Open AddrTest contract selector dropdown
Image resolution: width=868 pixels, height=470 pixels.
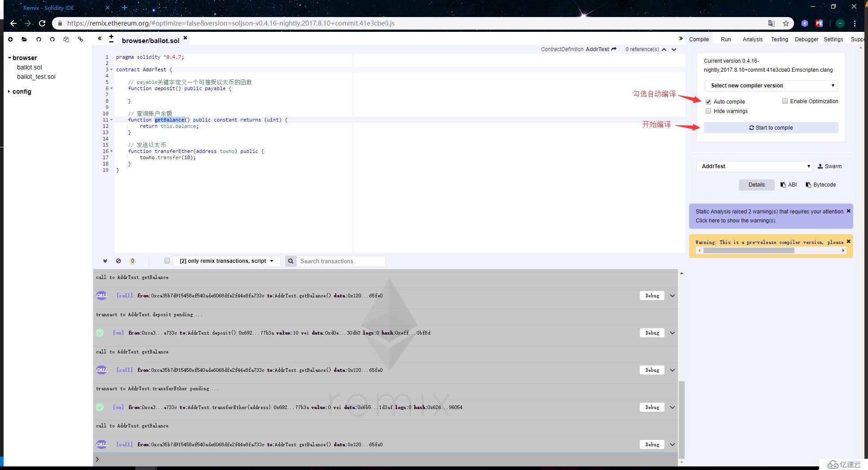point(755,166)
